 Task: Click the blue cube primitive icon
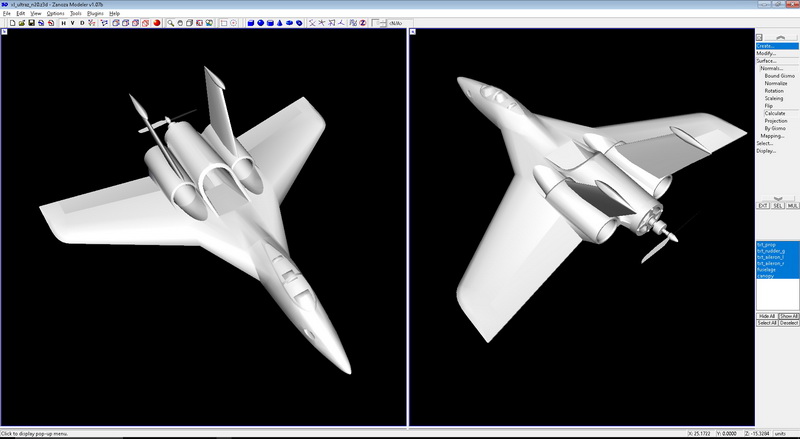(251, 23)
